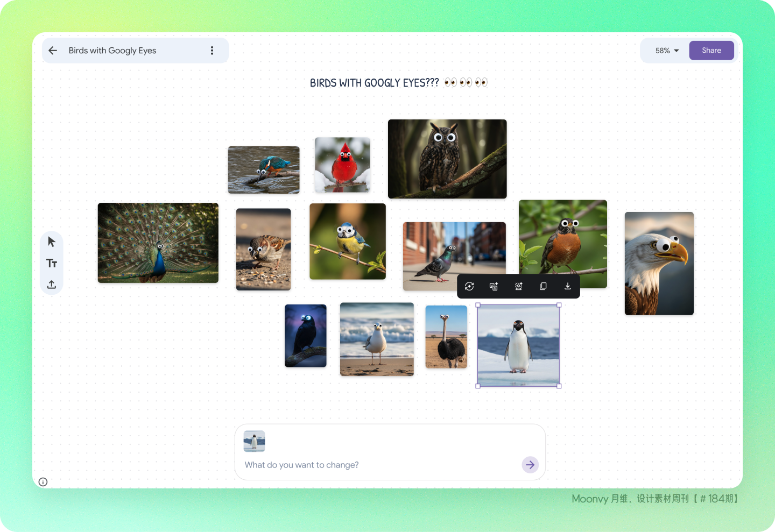This screenshot has width=775, height=532.
Task: Select the cursor pointer tool
Action: pos(52,242)
